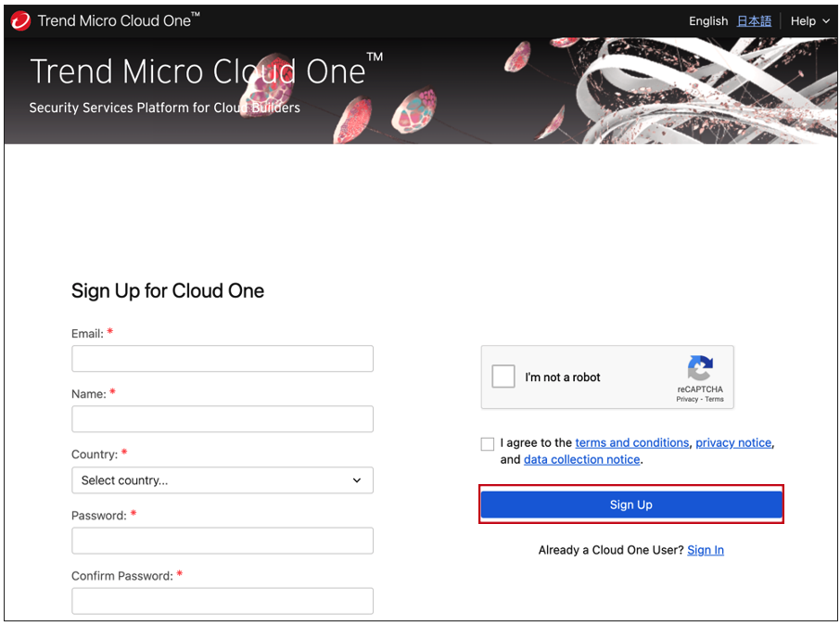
Task: Switch language to English
Action: point(707,21)
